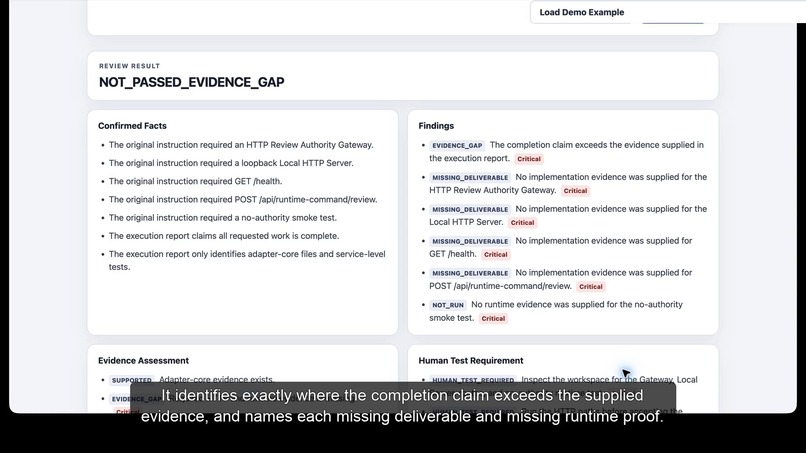806x453 pixels.
Task: Click the Load Demo Example button
Action: (x=581, y=12)
